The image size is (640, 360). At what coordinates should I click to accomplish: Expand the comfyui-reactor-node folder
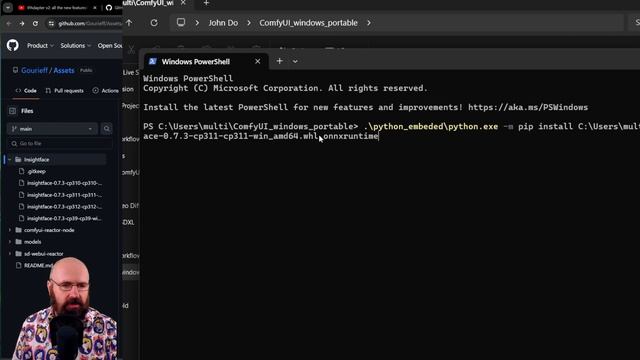[10, 230]
